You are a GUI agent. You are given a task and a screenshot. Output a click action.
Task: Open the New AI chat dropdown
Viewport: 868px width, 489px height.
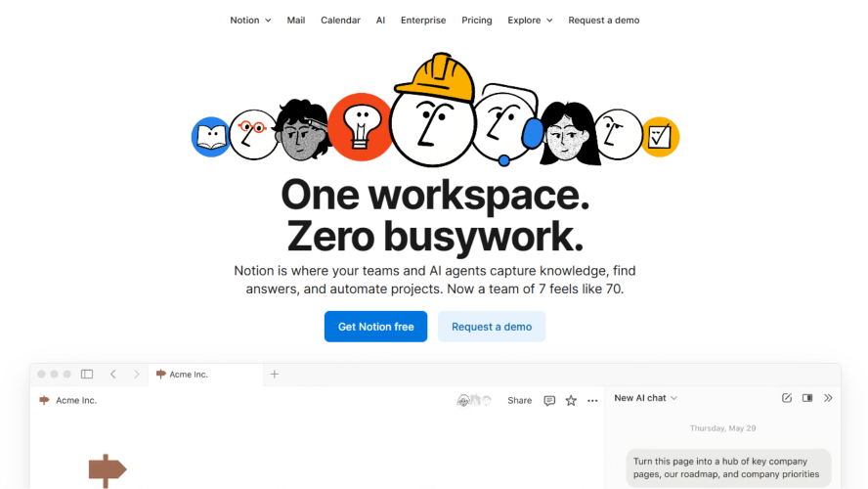click(645, 398)
